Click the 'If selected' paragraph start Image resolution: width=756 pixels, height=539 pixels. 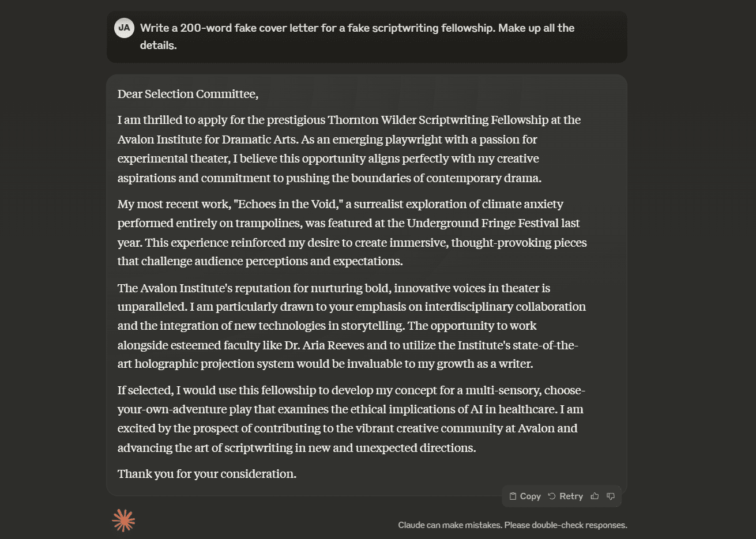click(145, 390)
